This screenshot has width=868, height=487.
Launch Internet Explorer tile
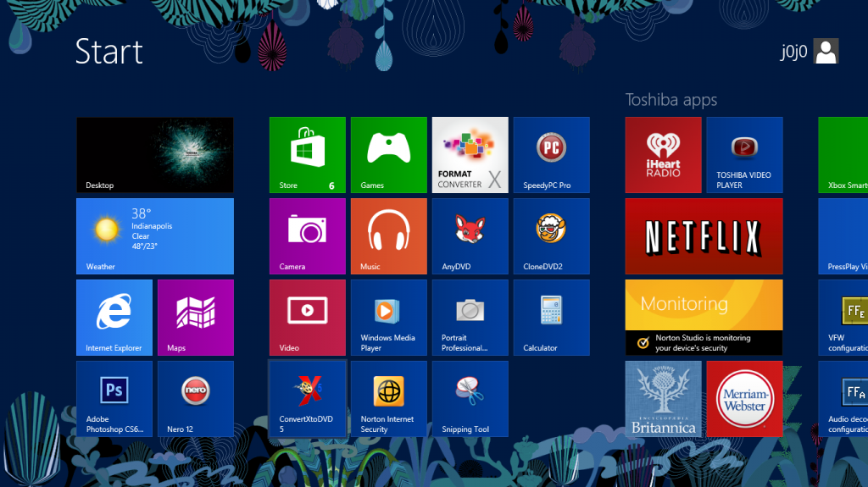click(x=114, y=317)
